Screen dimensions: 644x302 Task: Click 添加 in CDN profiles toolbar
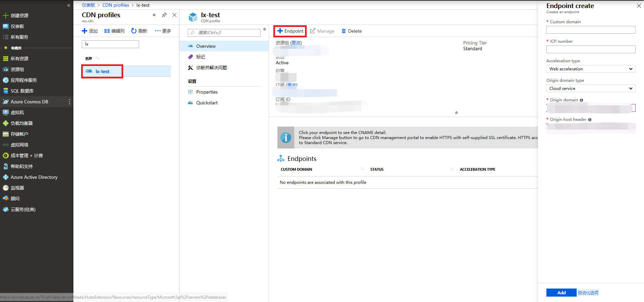[x=90, y=31]
